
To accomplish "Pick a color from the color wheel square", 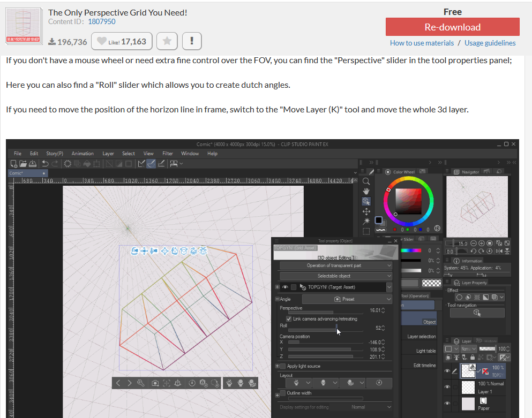I will [408, 201].
